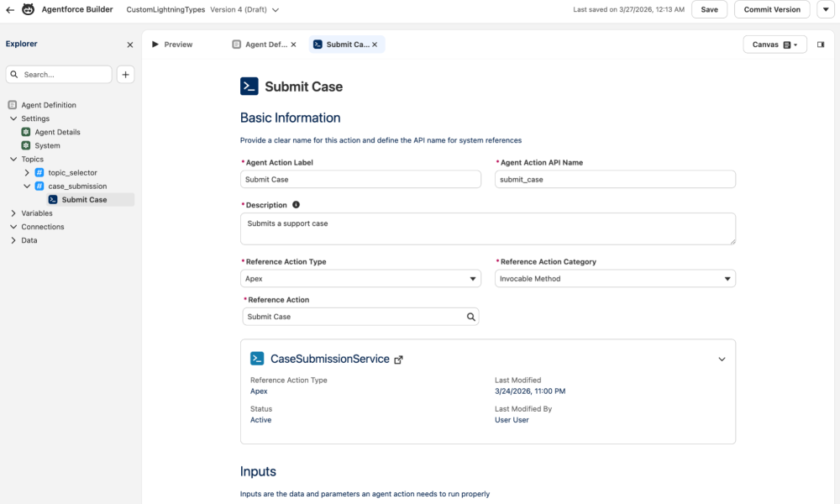Collapse the Connections section
840x504 pixels.
pyautogui.click(x=13, y=227)
